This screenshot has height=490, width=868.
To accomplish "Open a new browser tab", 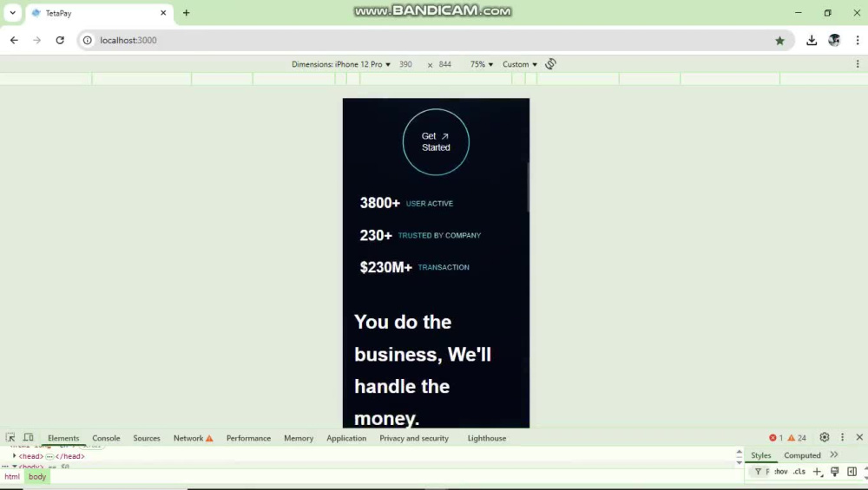I will point(186,13).
